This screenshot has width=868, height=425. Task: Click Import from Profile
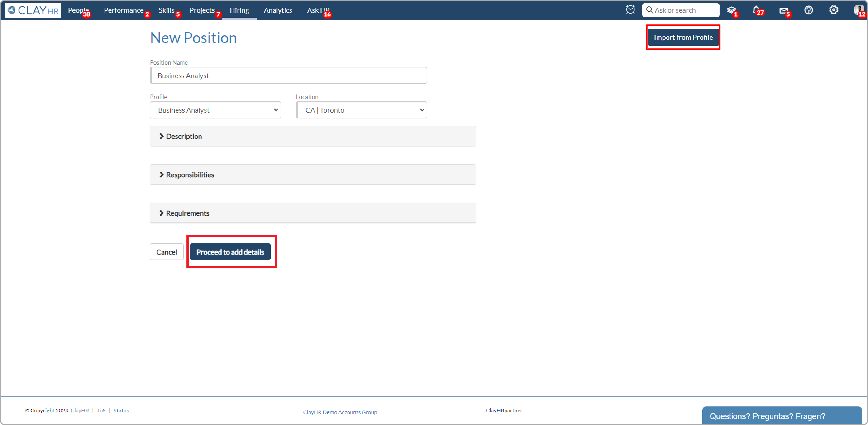pos(683,37)
